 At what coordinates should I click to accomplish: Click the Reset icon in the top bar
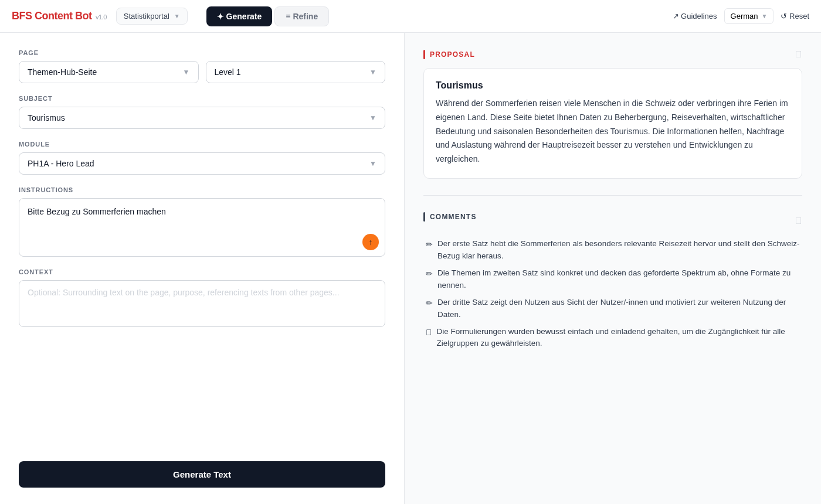(x=784, y=16)
